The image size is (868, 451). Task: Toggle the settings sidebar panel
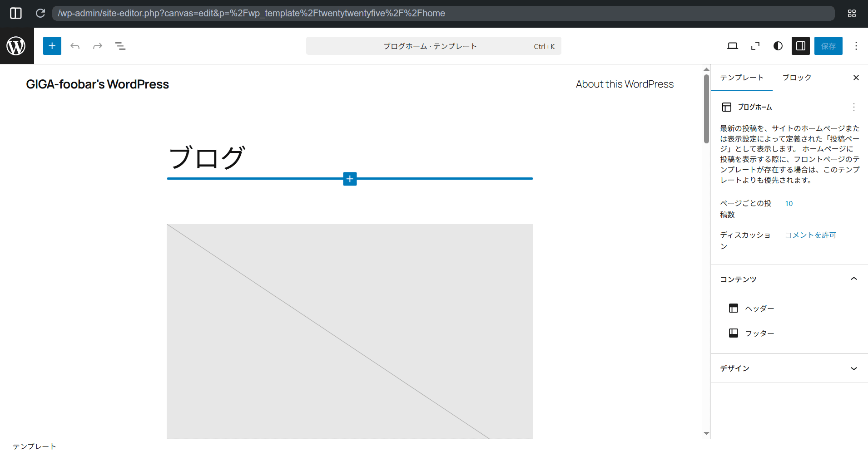[x=801, y=46]
